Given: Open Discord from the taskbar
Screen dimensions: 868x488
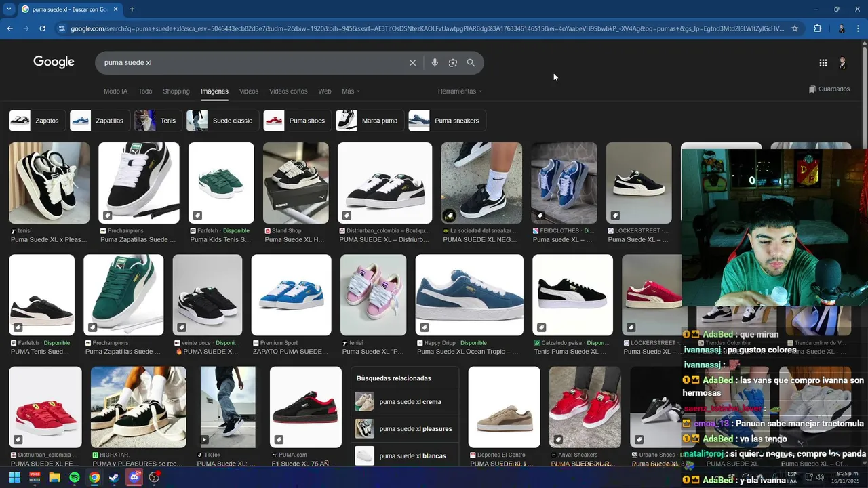Looking at the screenshot, I should tap(134, 477).
